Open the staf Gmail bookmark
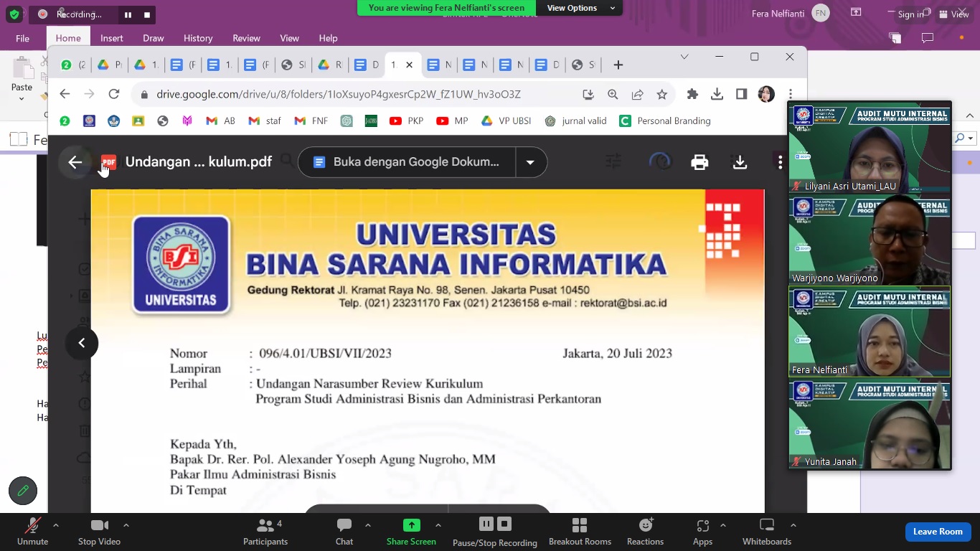This screenshot has width=980, height=551. point(265,121)
